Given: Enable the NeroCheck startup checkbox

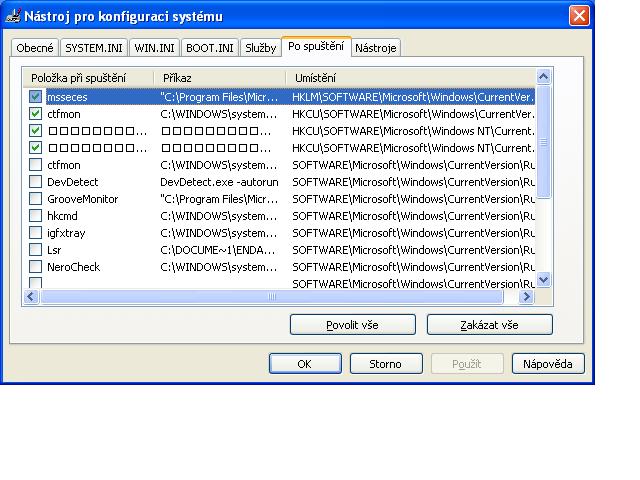Looking at the screenshot, I should click(x=36, y=267).
